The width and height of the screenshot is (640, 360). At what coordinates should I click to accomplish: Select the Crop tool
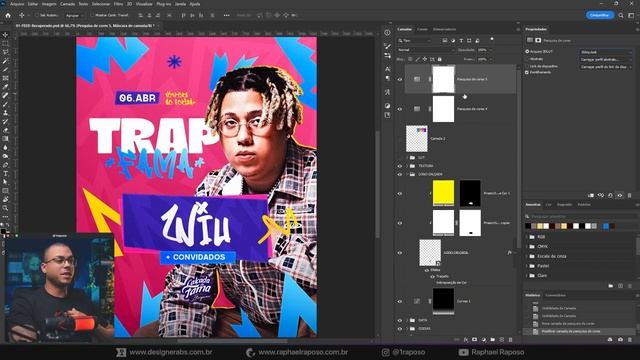[x=5, y=69]
